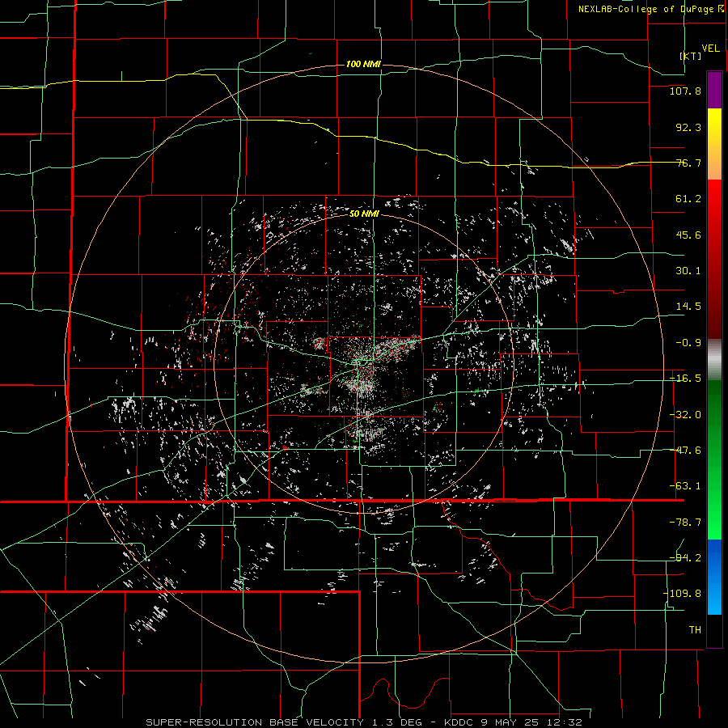Click the gray near-zero segment of the color bar
The height and width of the screenshot is (728, 728).
coord(714,360)
